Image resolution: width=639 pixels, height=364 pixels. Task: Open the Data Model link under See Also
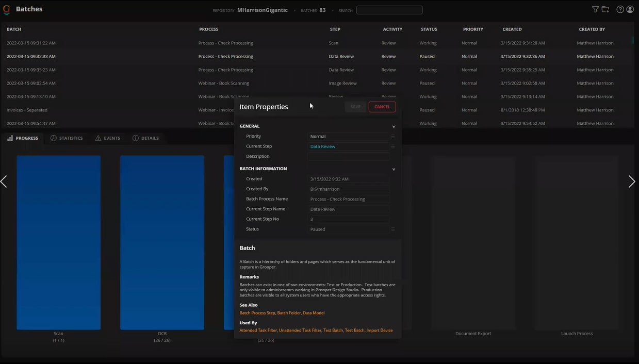click(x=314, y=312)
